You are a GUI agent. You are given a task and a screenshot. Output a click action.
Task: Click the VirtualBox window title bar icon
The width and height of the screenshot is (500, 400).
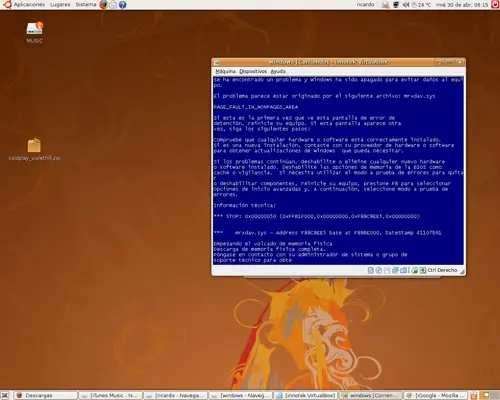pos(217,62)
